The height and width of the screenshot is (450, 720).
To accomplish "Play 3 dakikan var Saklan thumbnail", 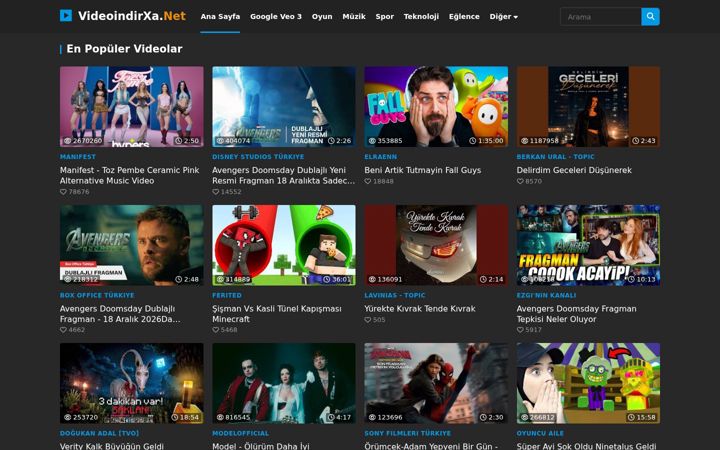I will (x=131, y=383).
